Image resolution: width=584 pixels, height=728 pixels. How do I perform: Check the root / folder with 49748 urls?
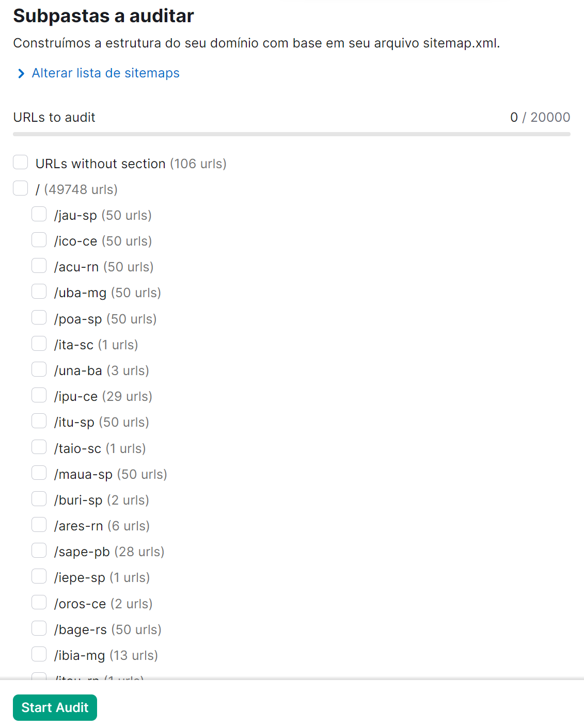(20, 188)
